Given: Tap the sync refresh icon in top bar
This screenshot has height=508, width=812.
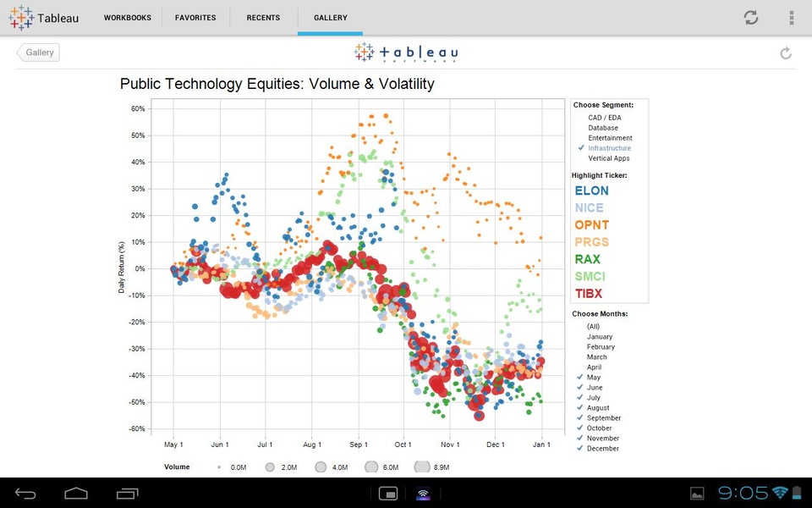Looking at the screenshot, I should coord(751,17).
